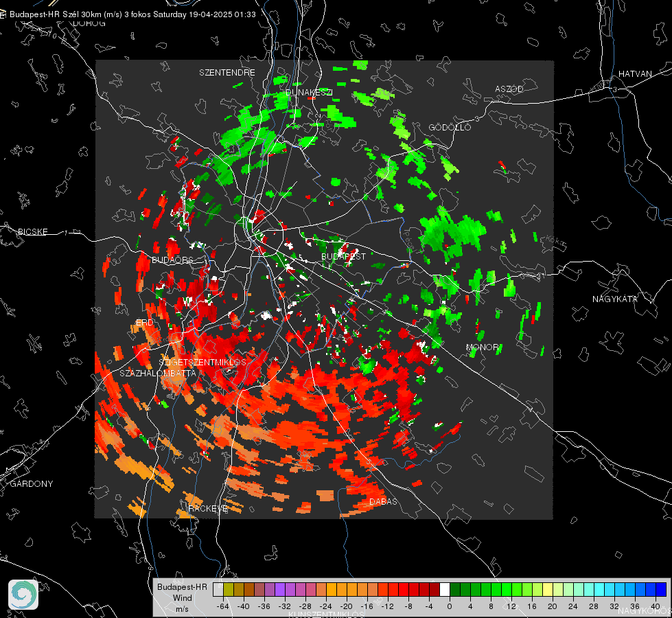Click the swirl logo icon at bottom-left

pos(23,595)
